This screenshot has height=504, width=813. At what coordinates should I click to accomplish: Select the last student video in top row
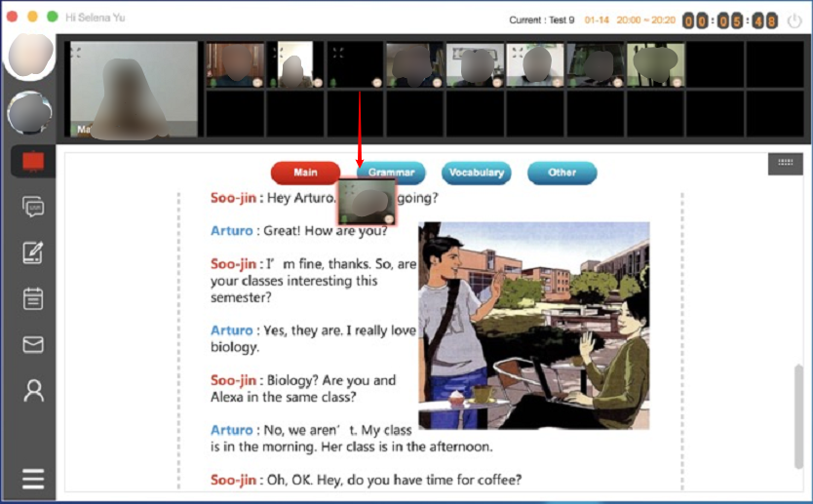click(656, 64)
